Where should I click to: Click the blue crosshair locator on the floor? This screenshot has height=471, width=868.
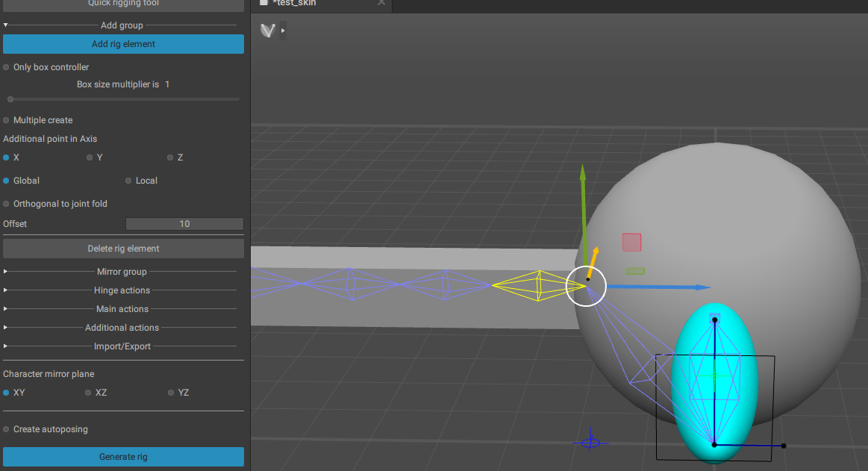coord(590,442)
